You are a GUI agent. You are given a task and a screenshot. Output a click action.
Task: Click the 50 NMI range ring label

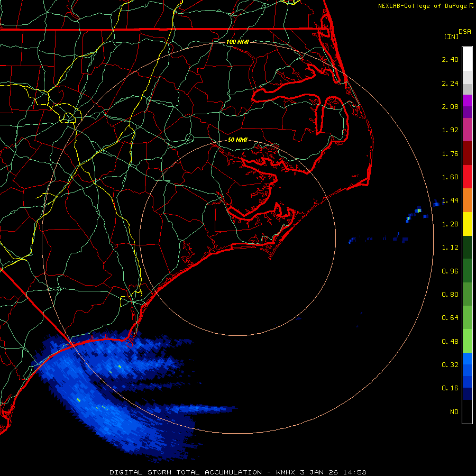237,140
